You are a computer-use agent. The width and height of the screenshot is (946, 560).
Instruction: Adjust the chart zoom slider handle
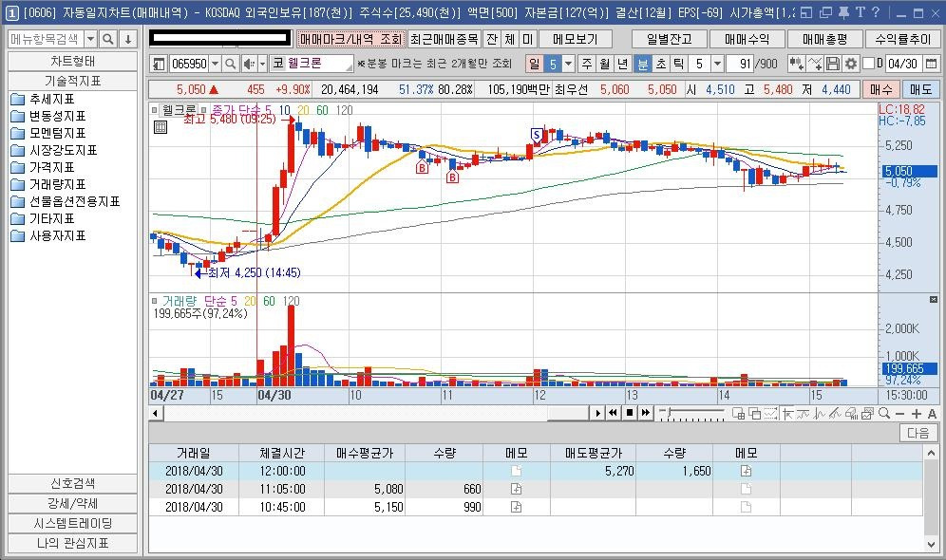[669, 412]
